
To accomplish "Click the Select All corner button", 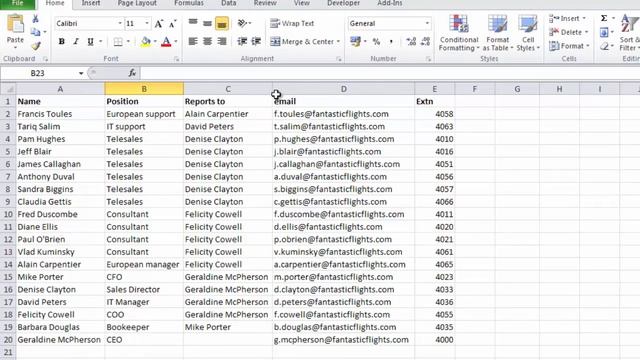I will (8, 89).
